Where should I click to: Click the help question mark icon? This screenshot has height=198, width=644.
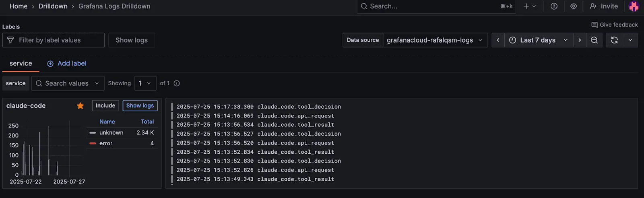point(554,6)
